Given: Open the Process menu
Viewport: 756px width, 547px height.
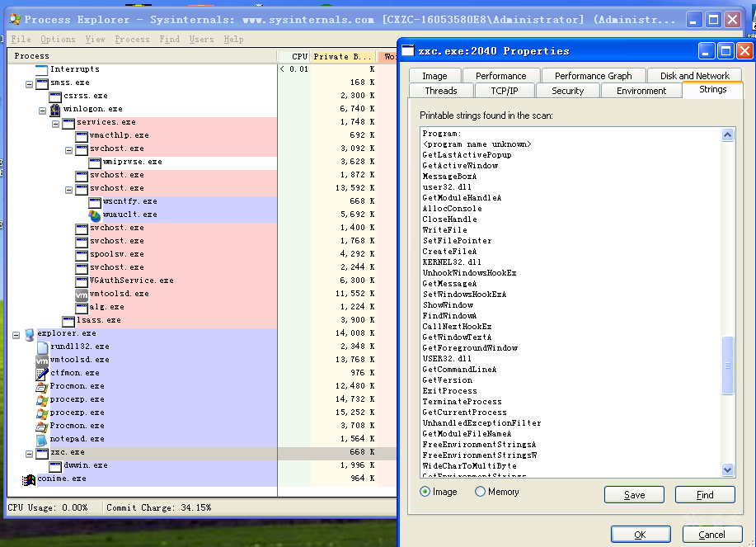Looking at the screenshot, I should [x=132, y=39].
